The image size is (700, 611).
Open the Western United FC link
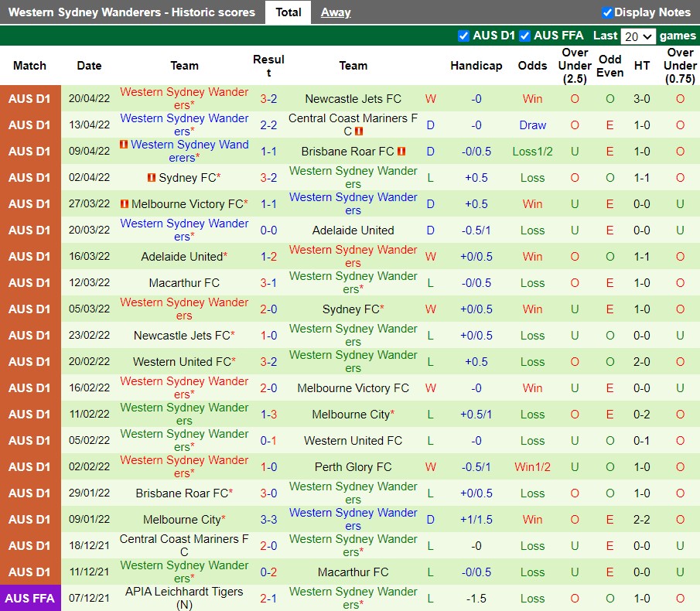click(x=353, y=440)
